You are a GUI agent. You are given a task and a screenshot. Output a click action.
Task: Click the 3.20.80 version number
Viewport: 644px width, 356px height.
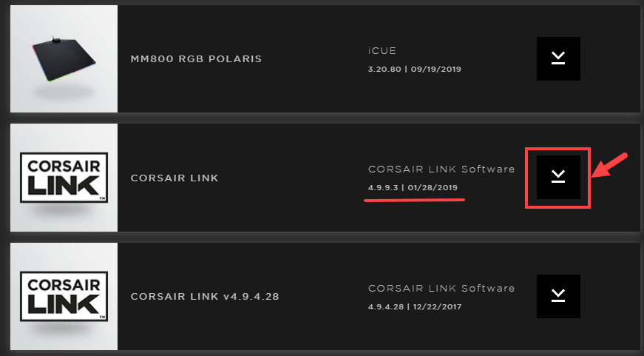point(385,69)
